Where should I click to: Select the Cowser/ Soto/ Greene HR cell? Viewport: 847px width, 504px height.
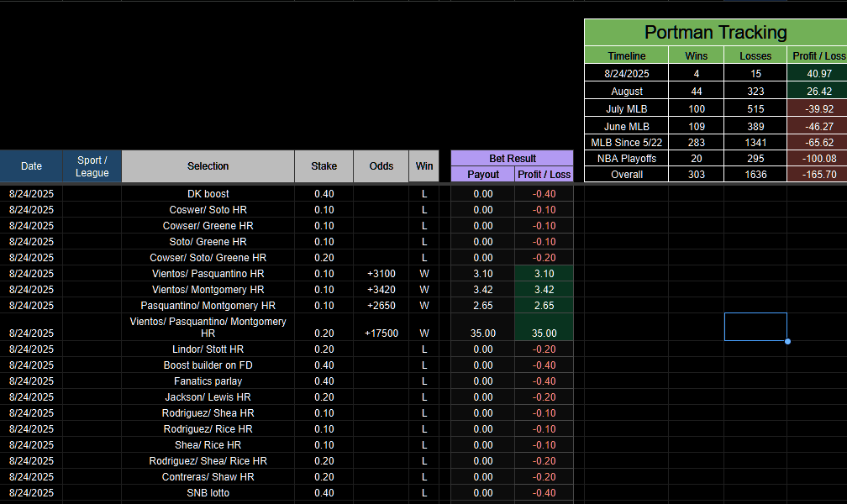coord(208,258)
